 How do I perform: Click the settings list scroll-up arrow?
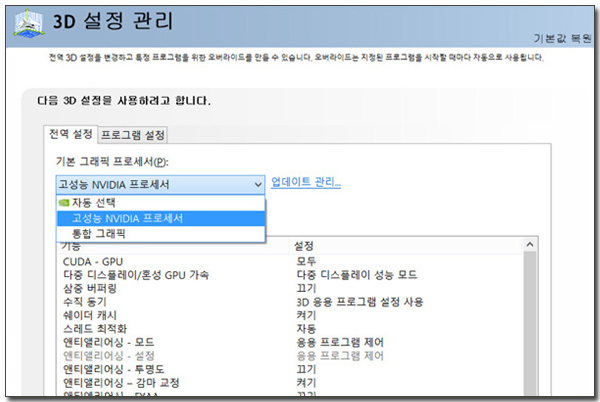pos(530,244)
